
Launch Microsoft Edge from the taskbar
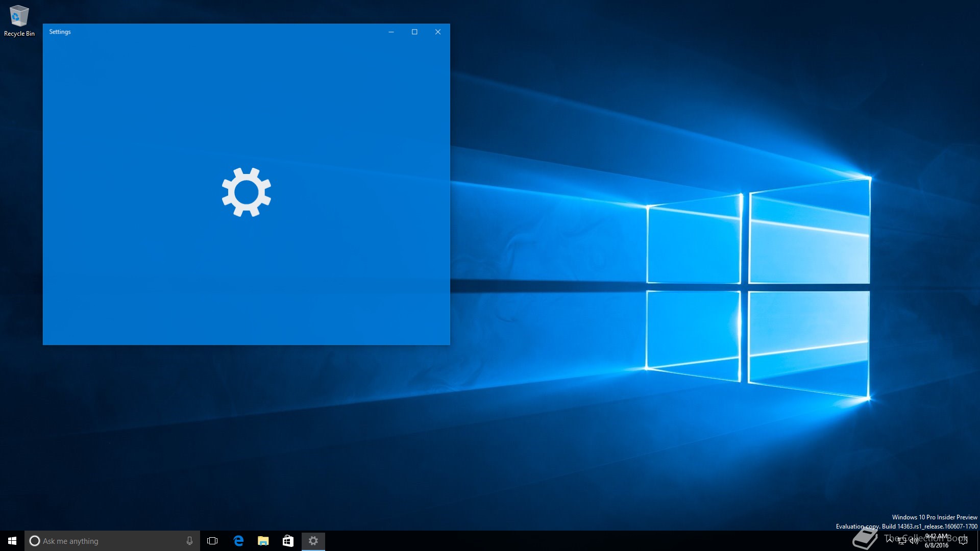[x=238, y=541]
